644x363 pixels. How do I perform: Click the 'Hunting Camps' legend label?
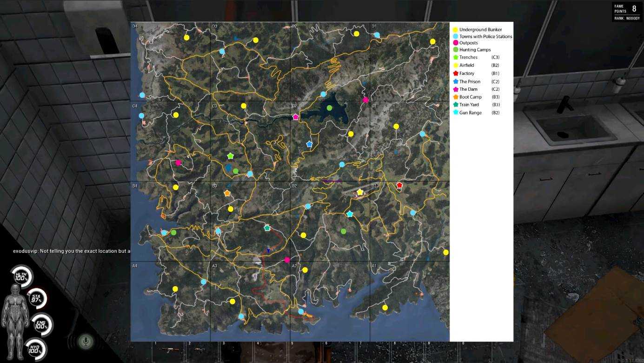[x=475, y=50]
